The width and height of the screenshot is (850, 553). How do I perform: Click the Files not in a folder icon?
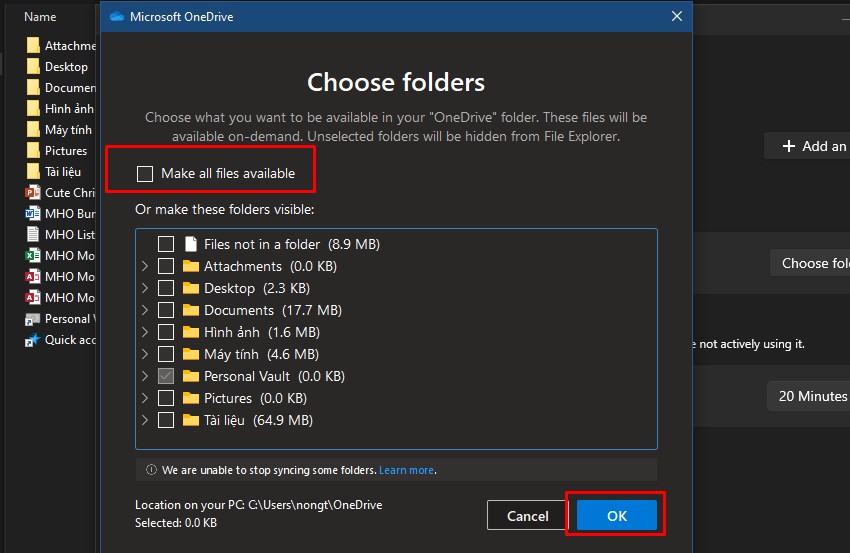click(x=191, y=244)
